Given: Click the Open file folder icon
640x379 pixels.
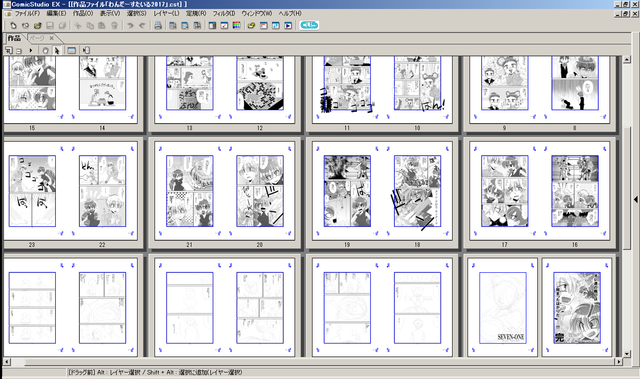Looking at the screenshot, I should (x=38, y=26).
